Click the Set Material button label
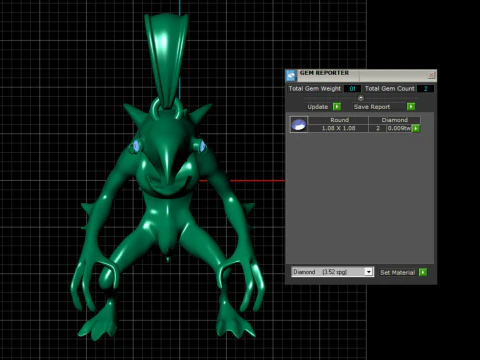This screenshot has height=360, width=480. (397, 272)
